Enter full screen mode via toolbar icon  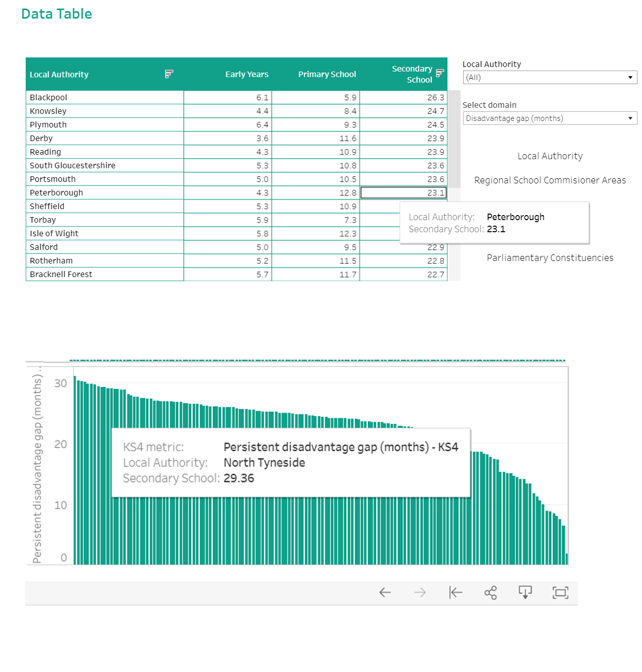point(560,592)
